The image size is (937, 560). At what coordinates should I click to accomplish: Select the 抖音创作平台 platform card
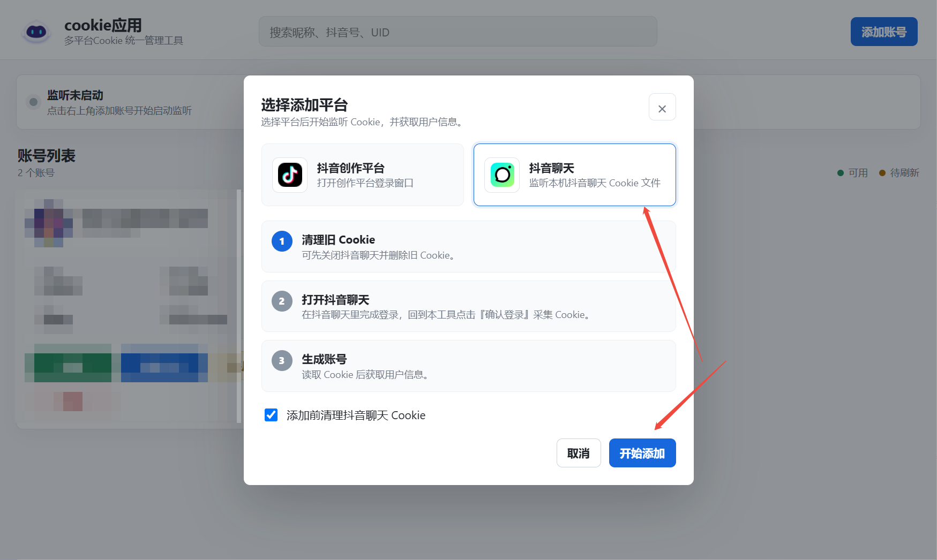point(363,175)
